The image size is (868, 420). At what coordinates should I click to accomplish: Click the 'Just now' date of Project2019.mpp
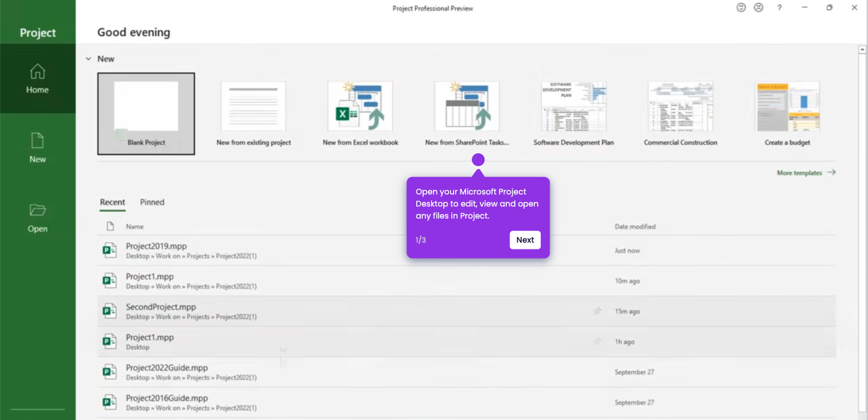tap(627, 251)
